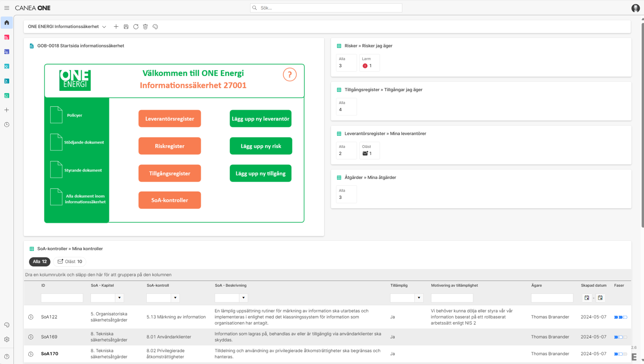The image size is (644, 364).
Task: Delete the dashboard with the trash icon
Action: point(145,27)
